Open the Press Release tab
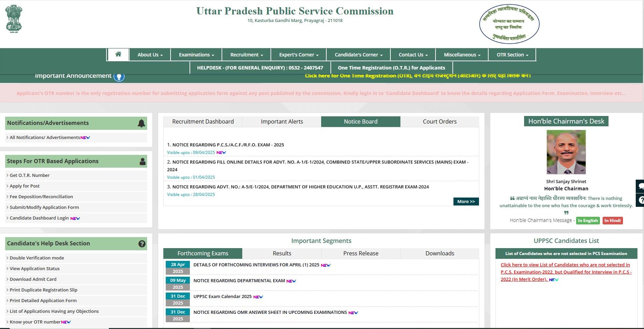Viewport: 644px width, 329px height. coord(361,253)
